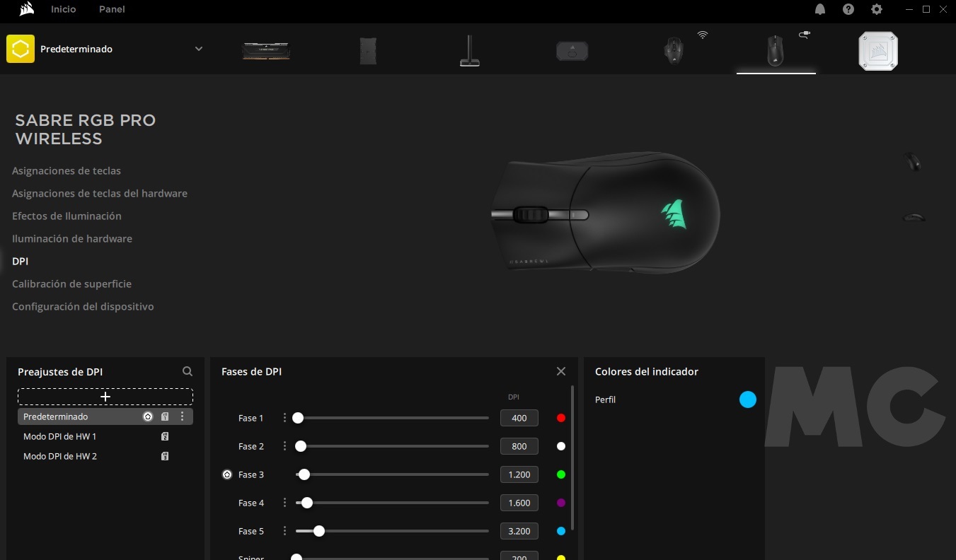Screen dimensions: 956x560
Task: Click the Fase 2 DPI value field
Action: [x=519, y=446]
